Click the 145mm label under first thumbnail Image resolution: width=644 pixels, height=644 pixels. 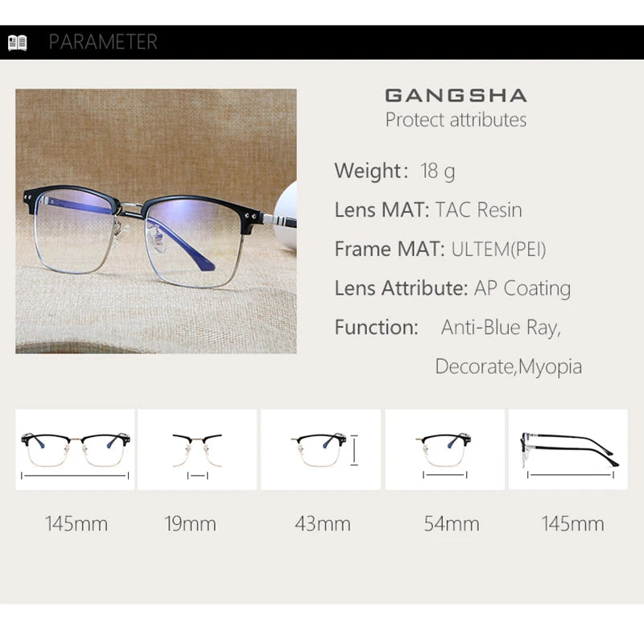pyautogui.click(x=76, y=524)
